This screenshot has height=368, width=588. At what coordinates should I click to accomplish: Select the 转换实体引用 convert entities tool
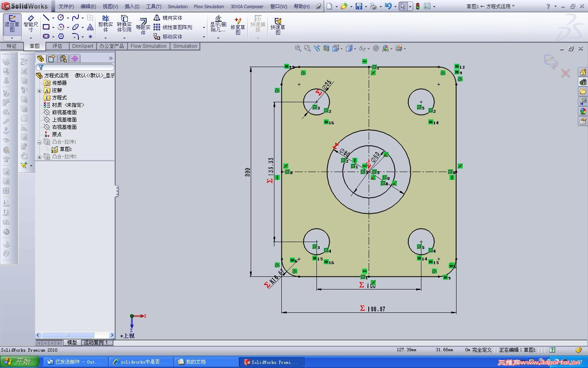click(124, 24)
